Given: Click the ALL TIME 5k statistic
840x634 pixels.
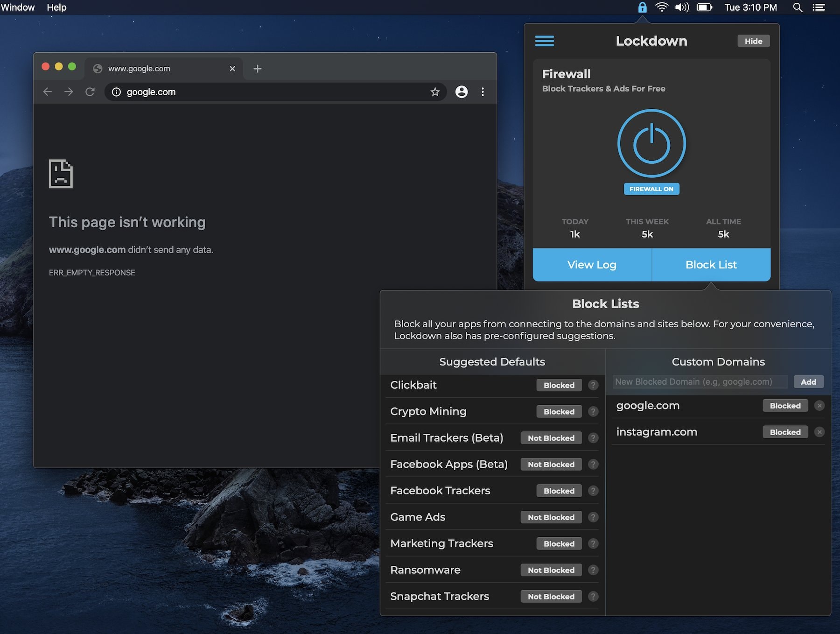Looking at the screenshot, I should point(723,228).
